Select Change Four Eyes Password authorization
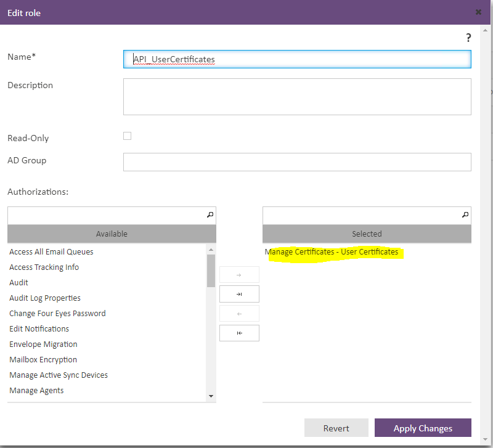493x448 pixels. coord(57,314)
